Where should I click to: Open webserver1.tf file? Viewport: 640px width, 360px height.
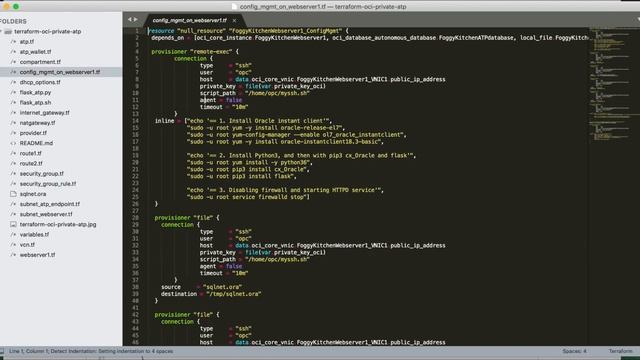38,255
